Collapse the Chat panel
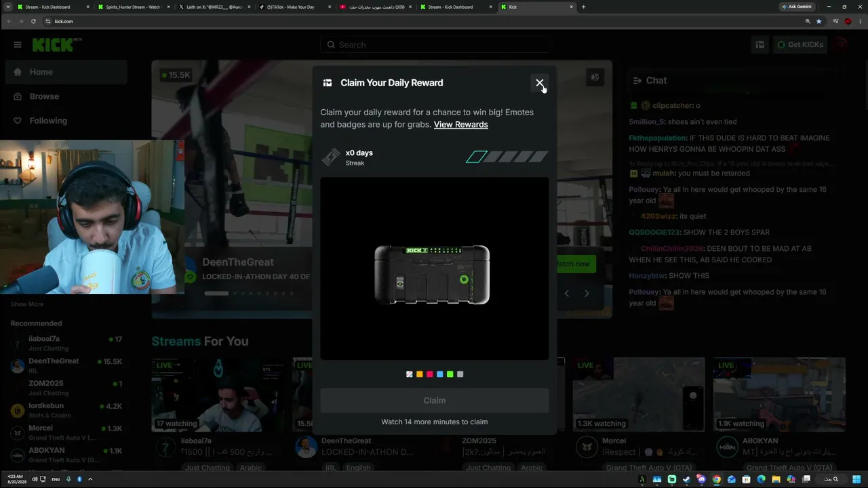 [x=637, y=81]
